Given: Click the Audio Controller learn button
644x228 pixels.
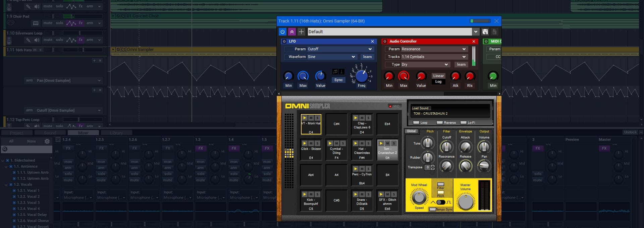Looking at the screenshot, I should (x=461, y=64).
